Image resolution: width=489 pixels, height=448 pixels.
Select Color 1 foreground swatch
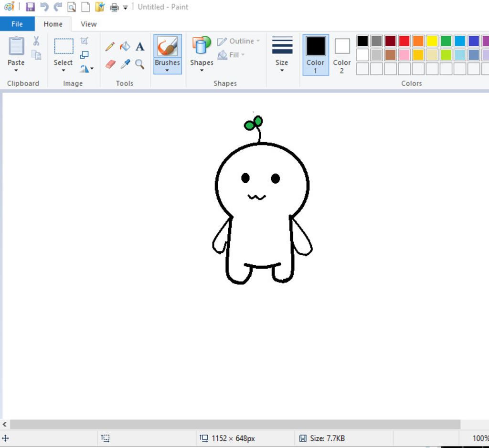[316, 55]
